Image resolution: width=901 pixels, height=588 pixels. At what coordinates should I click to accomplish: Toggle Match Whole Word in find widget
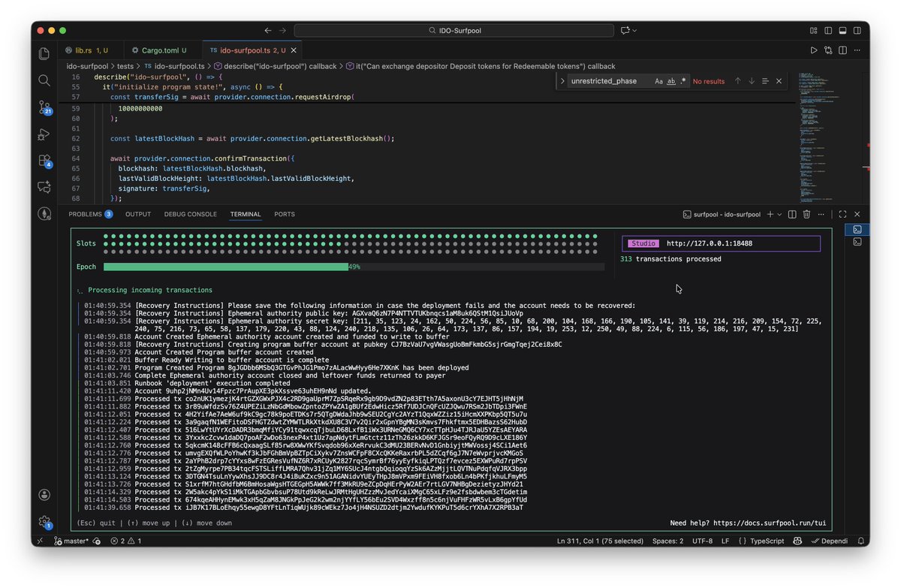coord(671,81)
